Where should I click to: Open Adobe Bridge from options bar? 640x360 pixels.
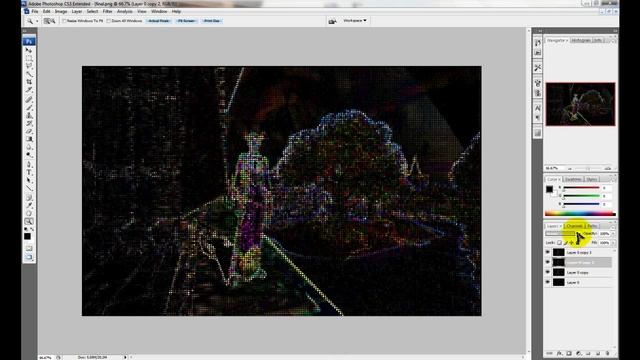332,21
